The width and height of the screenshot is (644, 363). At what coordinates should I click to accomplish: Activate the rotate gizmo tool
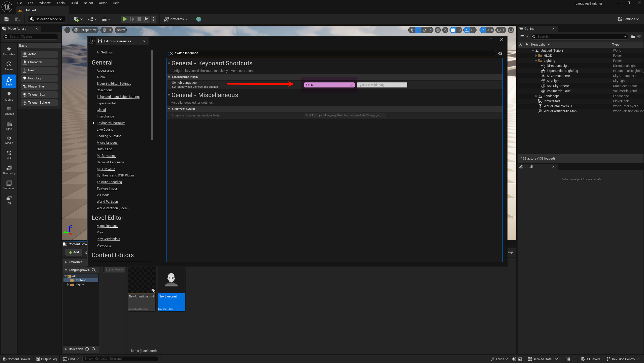point(424,30)
